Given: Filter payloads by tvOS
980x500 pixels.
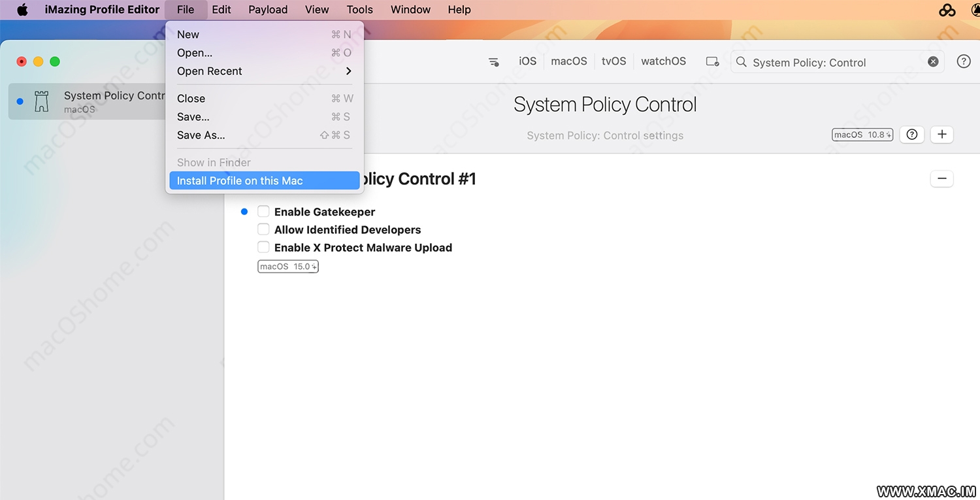Looking at the screenshot, I should click(614, 61).
